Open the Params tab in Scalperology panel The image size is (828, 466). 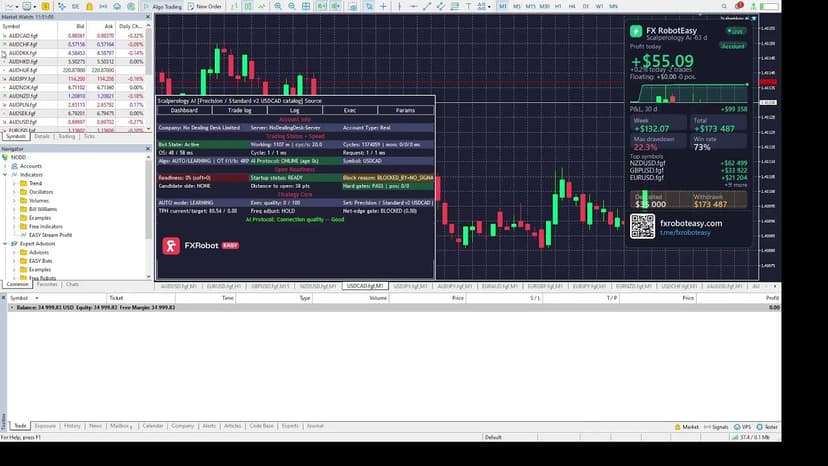pos(405,110)
